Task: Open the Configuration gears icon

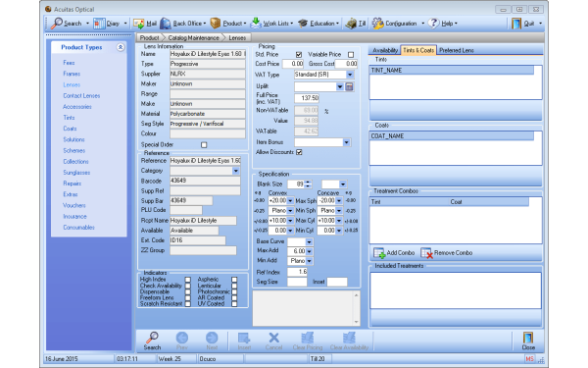Action: point(377,24)
